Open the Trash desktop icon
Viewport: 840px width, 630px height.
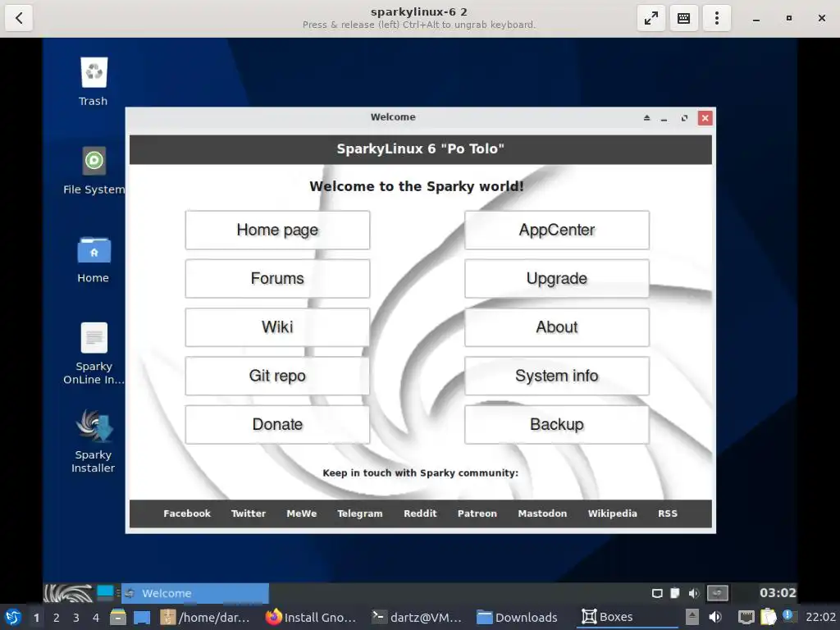point(94,72)
